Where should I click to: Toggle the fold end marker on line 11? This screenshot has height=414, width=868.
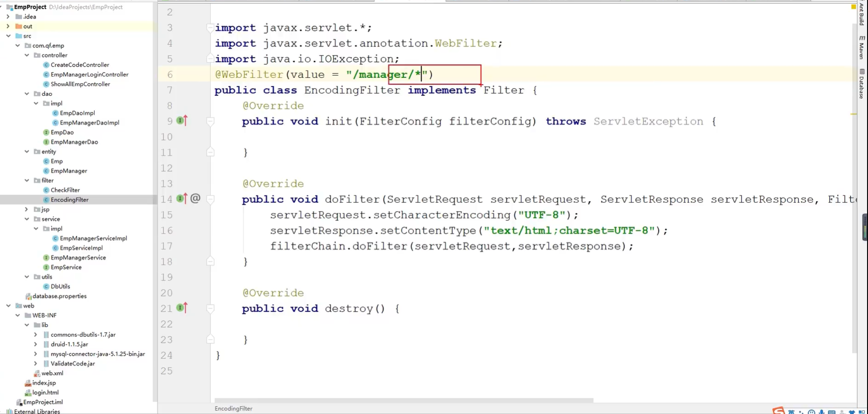(x=210, y=152)
